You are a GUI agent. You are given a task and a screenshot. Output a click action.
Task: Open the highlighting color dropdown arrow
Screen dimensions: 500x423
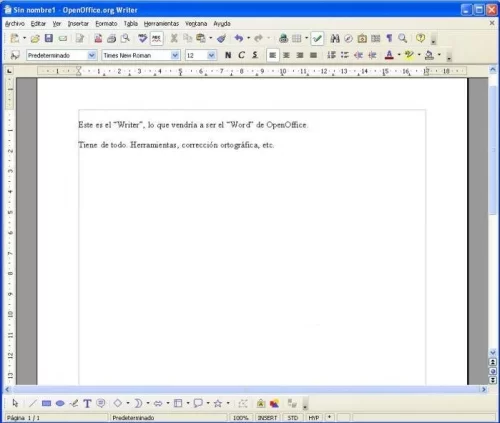click(419, 55)
